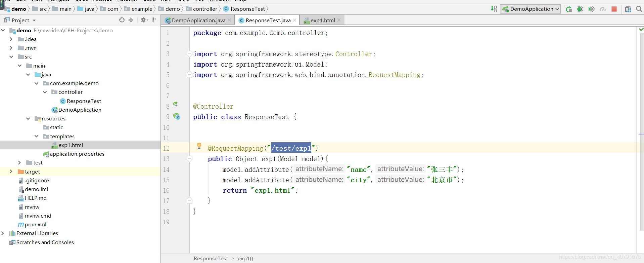Screen dimensions: 644x263
Task: Select the .gitignore file
Action: point(34,180)
